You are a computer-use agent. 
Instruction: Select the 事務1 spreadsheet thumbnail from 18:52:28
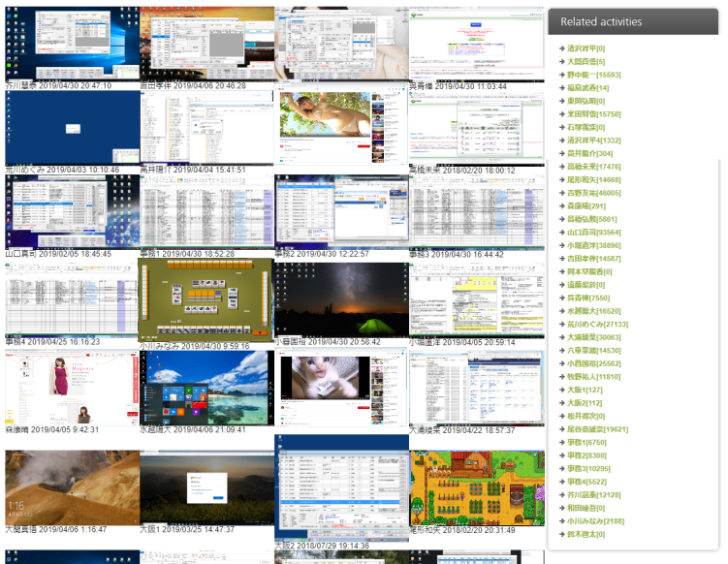coord(206,211)
